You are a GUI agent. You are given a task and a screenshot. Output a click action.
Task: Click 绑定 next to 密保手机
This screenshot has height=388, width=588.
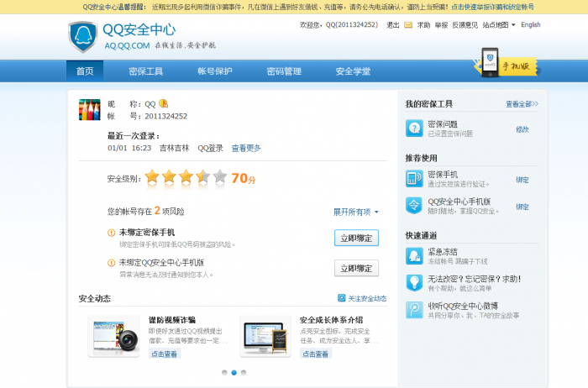coord(522,180)
